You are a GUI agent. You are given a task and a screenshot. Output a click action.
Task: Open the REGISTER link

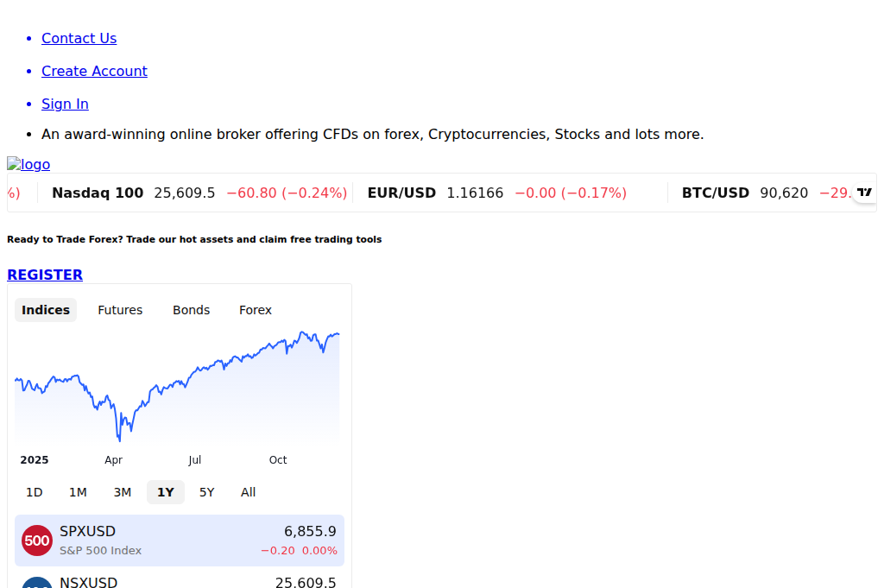click(44, 275)
